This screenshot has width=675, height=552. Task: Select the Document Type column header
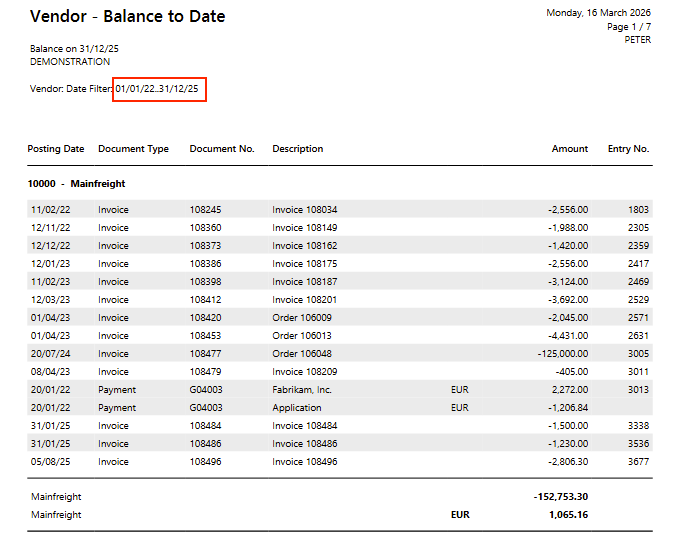pos(133,149)
